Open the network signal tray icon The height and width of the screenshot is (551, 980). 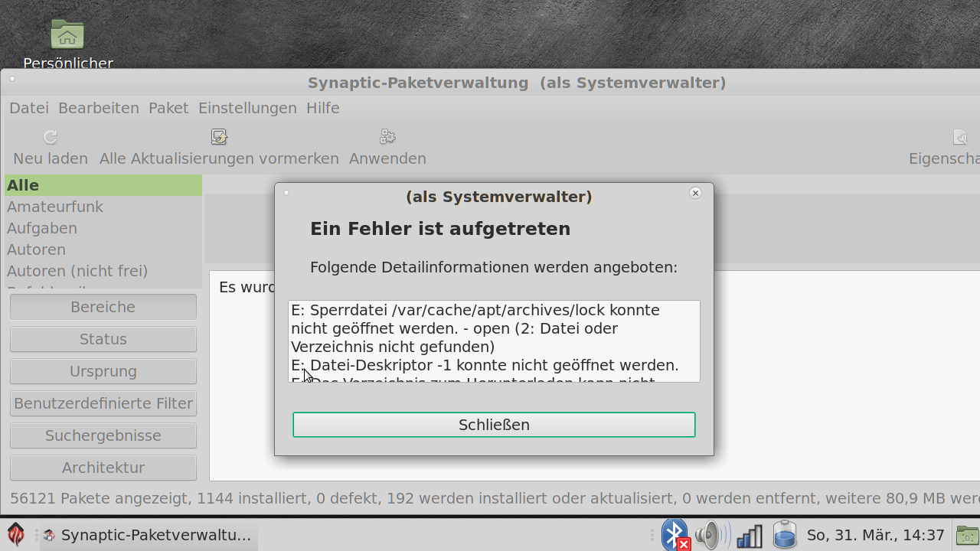click(x=749, y=536)
